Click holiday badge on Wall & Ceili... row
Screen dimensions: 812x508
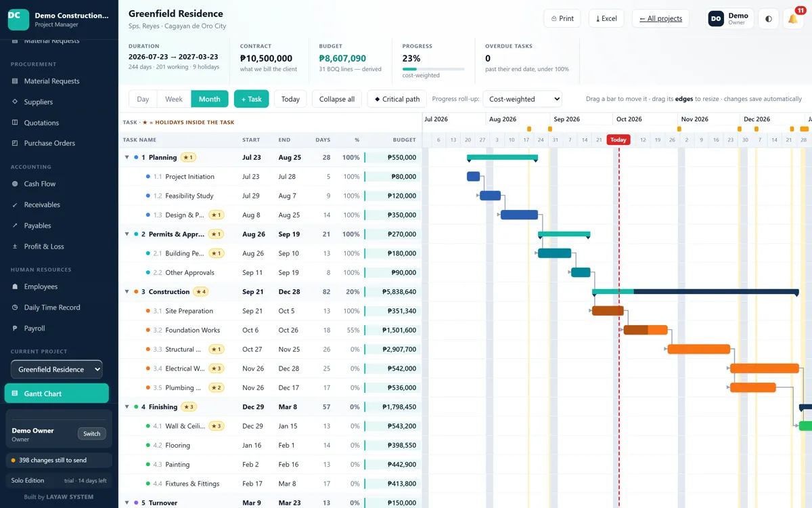tap(217, 426)
